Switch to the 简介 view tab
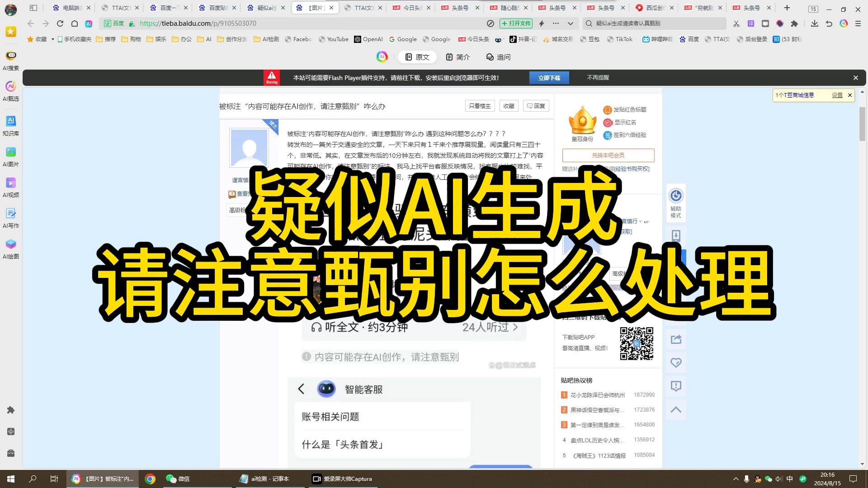The image size is (868, 488). (458, 57)
